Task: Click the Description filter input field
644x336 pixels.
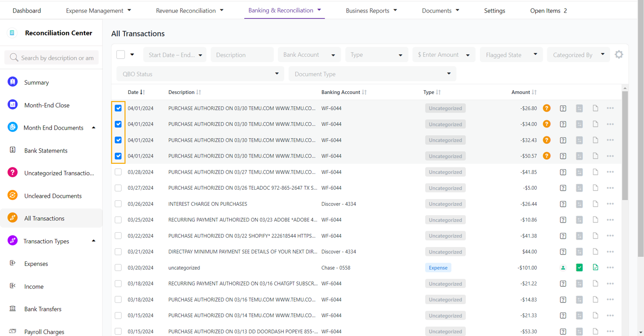Action: [x=242, y=55]
